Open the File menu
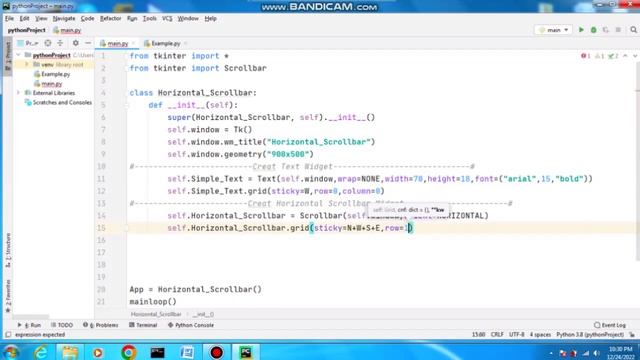This screenshot has height=360, width=640. pos(9,18)
